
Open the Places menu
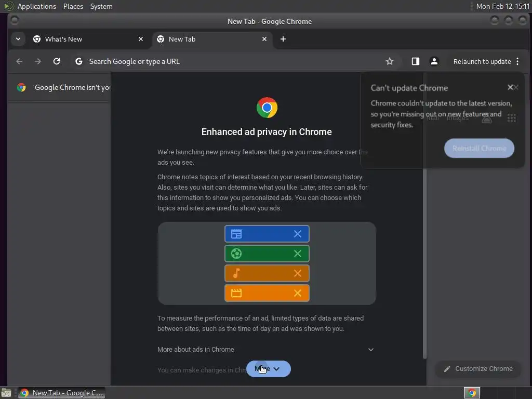(73, 6)
